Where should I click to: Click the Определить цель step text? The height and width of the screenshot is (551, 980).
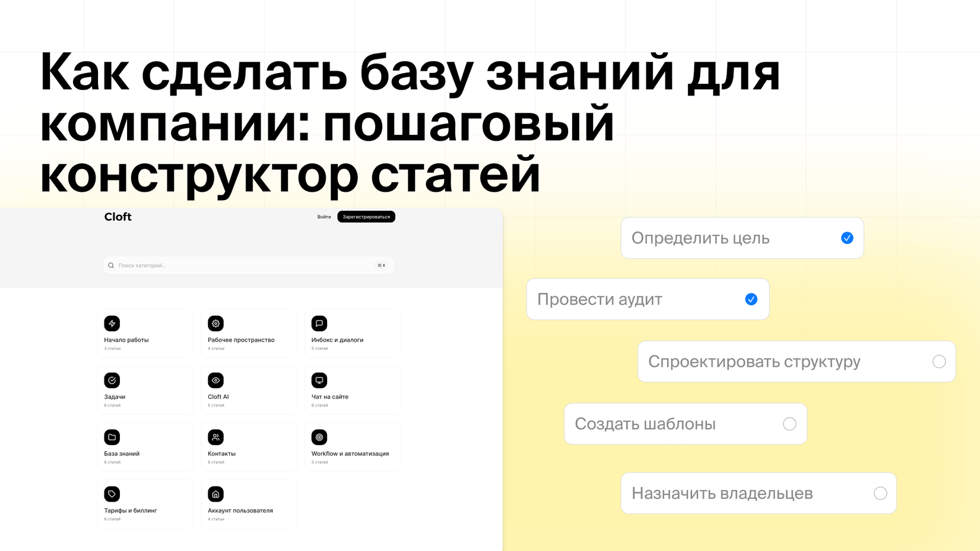(700, 238)
